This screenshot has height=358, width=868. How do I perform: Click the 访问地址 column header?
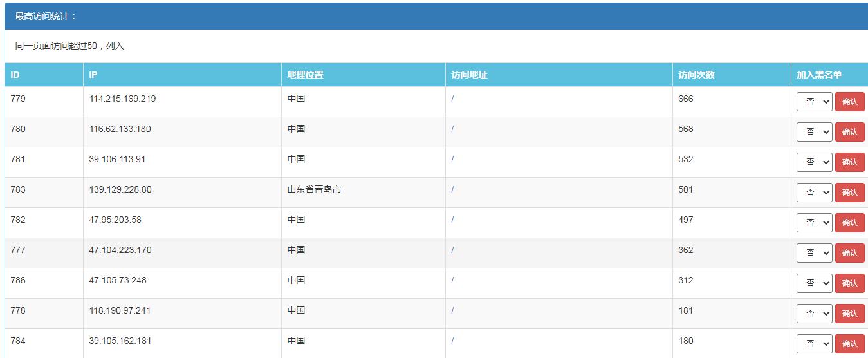coord(559,75)
